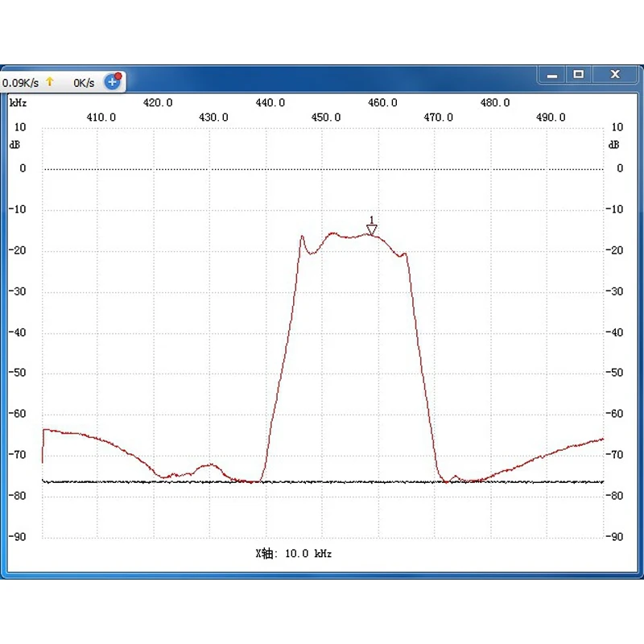This screenshot has height=644, width=644.
Task: Click the 480.0 frequency axis label
Action: point(495,103)
